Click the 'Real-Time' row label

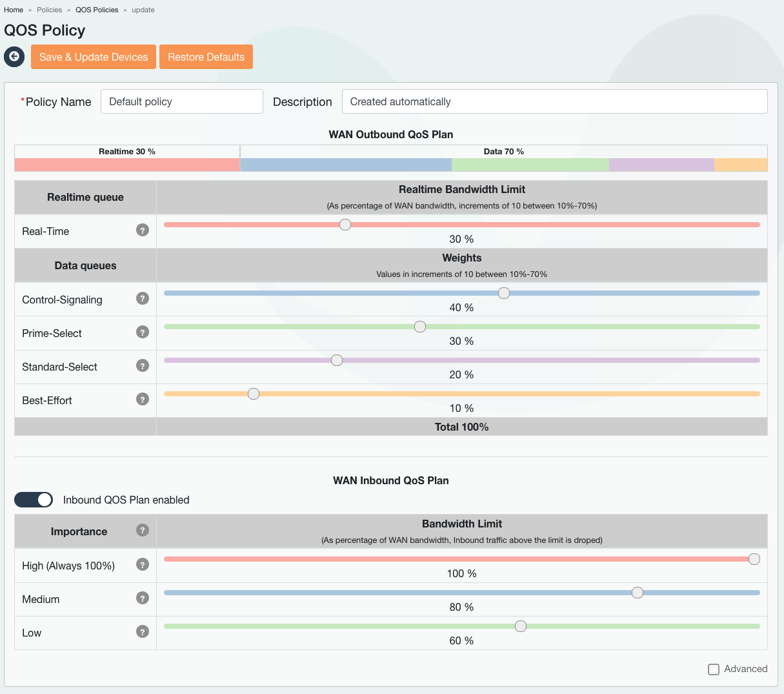pyautogui.click(x=46, y=231)
